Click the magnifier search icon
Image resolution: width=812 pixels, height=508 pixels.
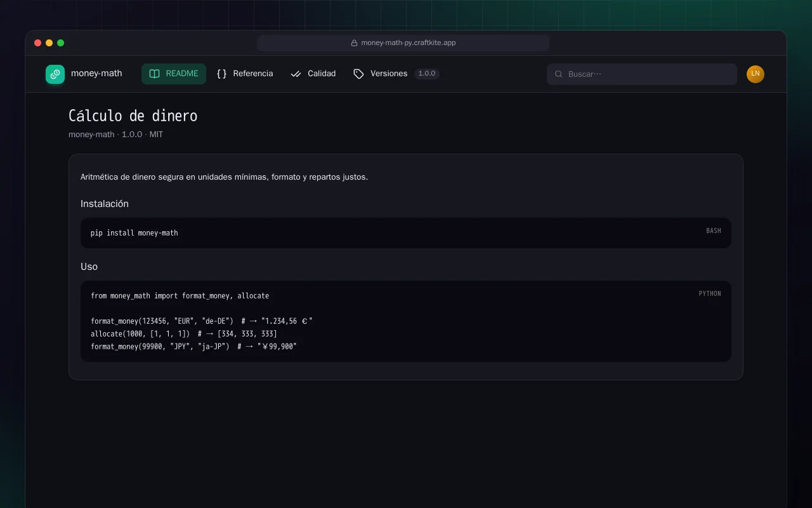click(559, 74)
